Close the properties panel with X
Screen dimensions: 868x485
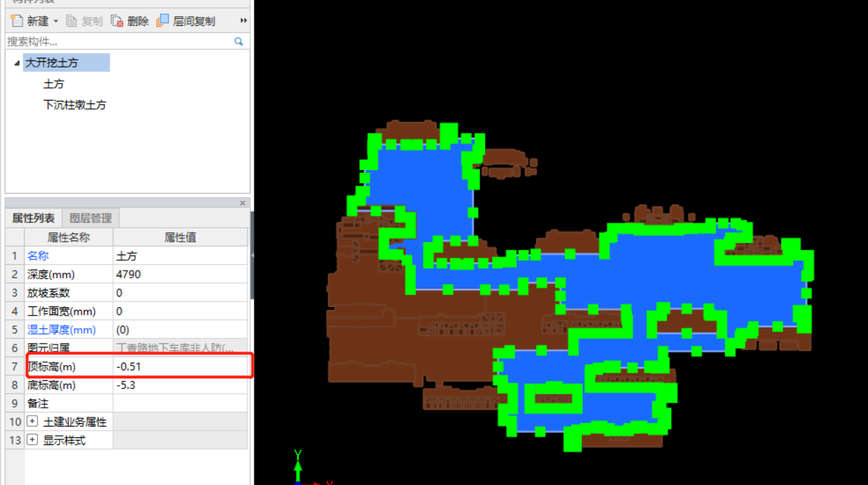[x=242, y=203]
